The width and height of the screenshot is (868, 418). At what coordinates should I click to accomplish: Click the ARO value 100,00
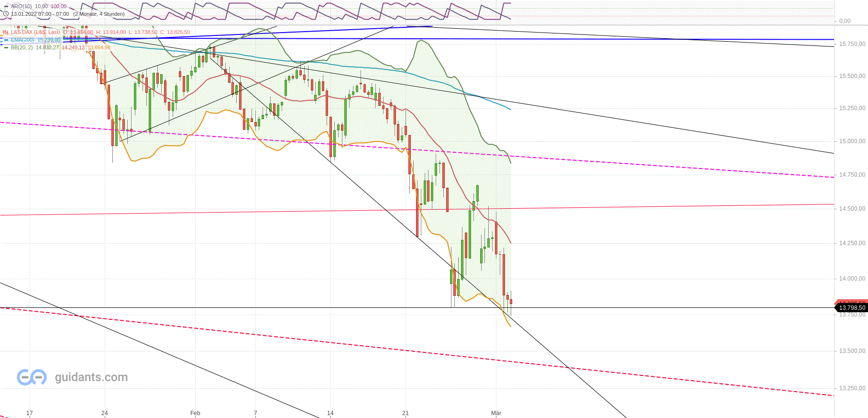59,6
